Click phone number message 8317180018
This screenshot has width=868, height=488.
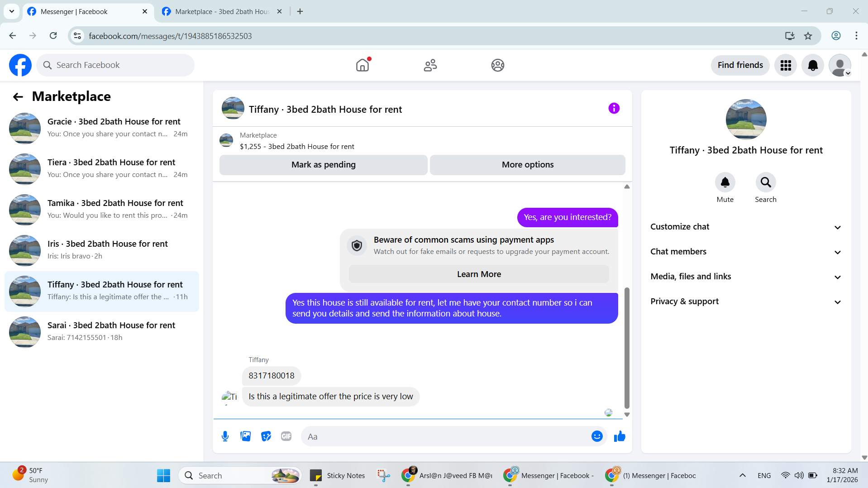[x=271, y=376]
